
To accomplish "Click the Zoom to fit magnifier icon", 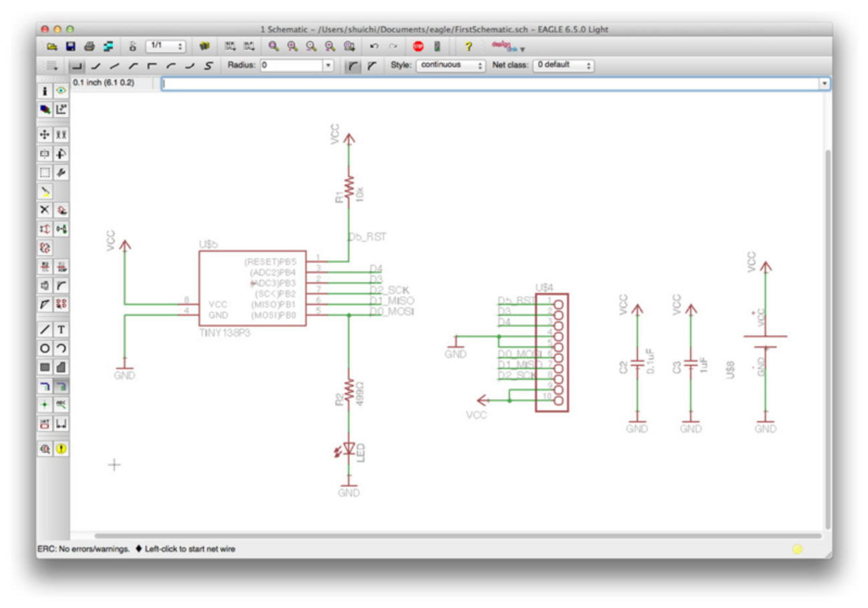I will pos(272,47).
